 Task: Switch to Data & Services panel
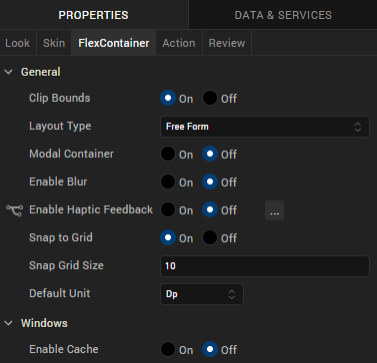coord(283,15)
